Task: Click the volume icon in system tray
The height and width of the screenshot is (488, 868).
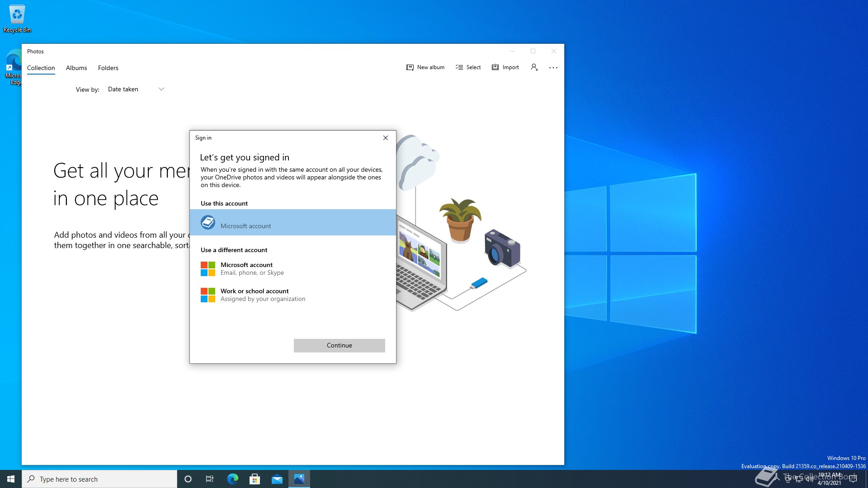Action: [809, 479]
